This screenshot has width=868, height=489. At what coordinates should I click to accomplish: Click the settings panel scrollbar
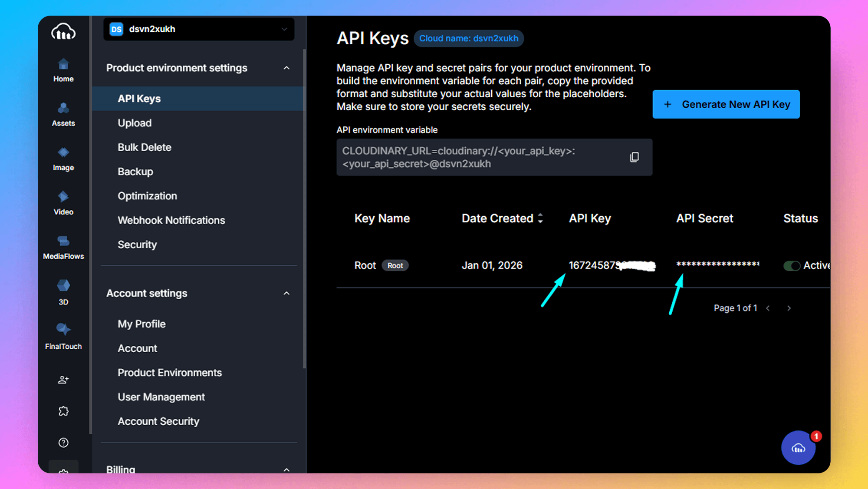(x=304, y=208)
